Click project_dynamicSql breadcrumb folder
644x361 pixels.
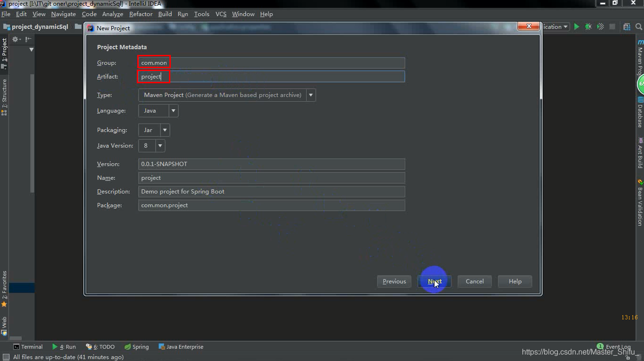(x=36, y=27)
